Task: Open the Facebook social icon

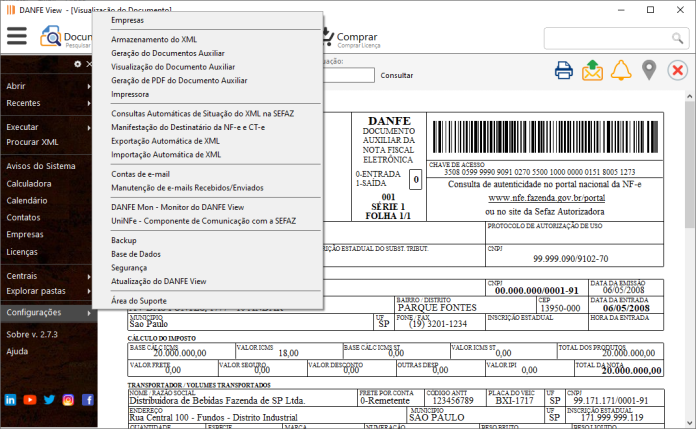Action: click(88, 400)
